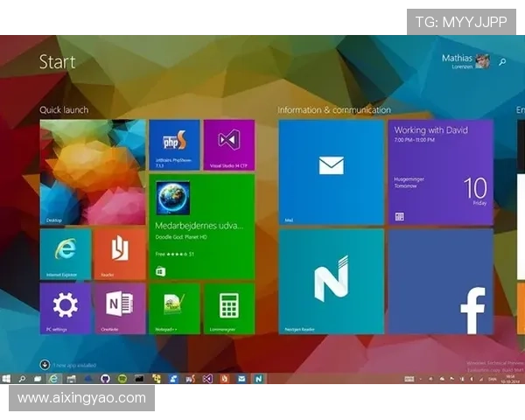Open the OneNote tile

[119, 308]
